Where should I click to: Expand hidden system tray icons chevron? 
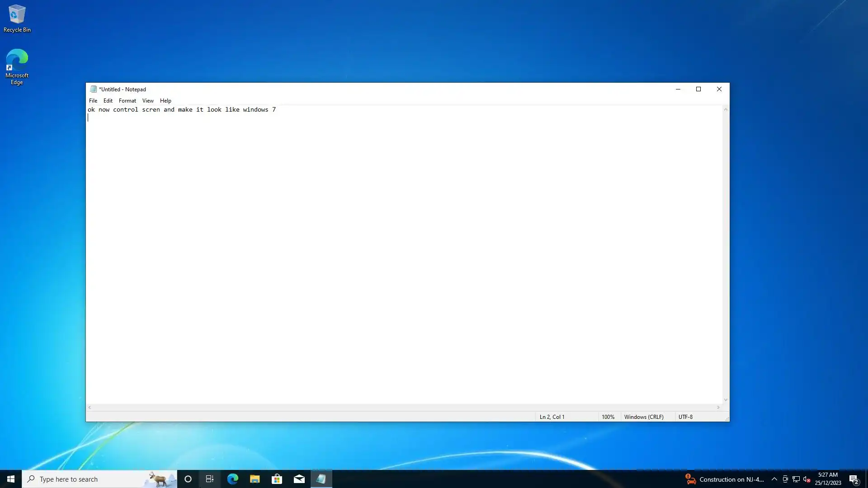(x=774, y=479)
